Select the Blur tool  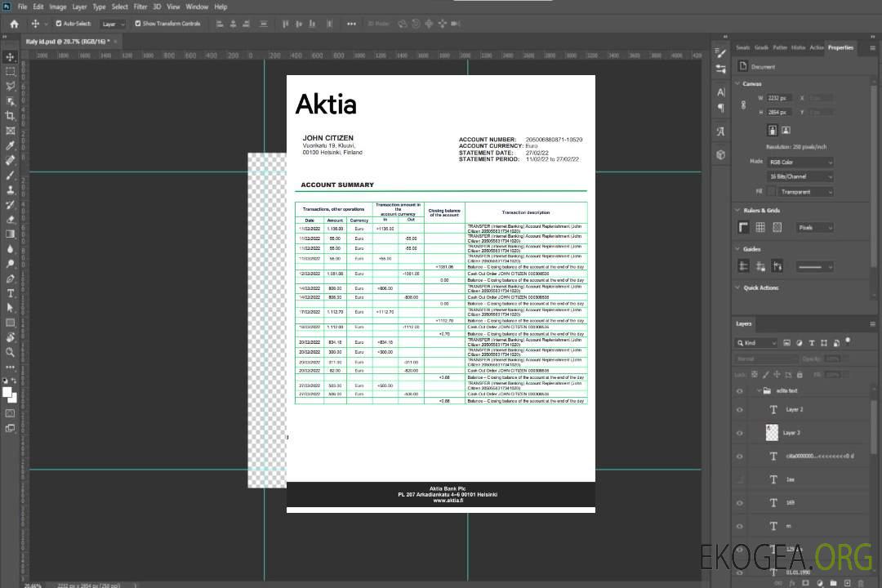[x=10, y=249]
